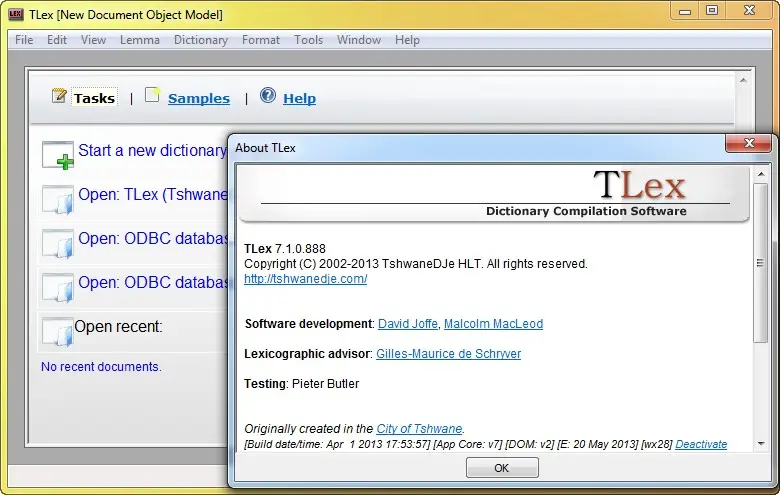Follow the City of Tshwane link

pos(419,429)
